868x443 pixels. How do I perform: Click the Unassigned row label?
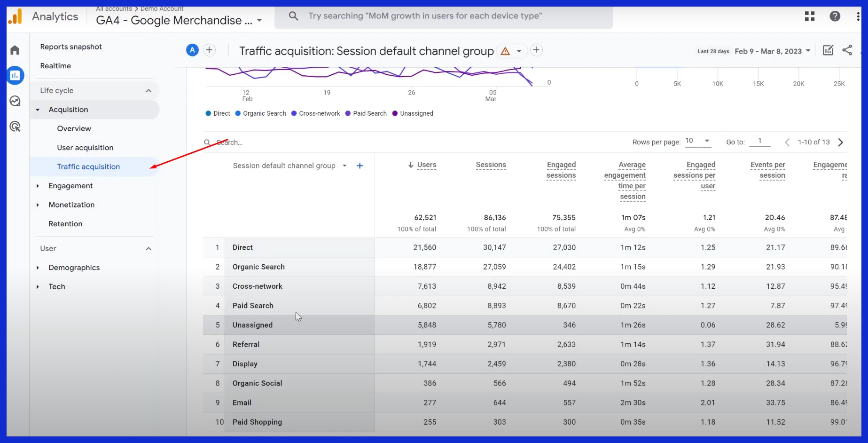click(252, 325)
